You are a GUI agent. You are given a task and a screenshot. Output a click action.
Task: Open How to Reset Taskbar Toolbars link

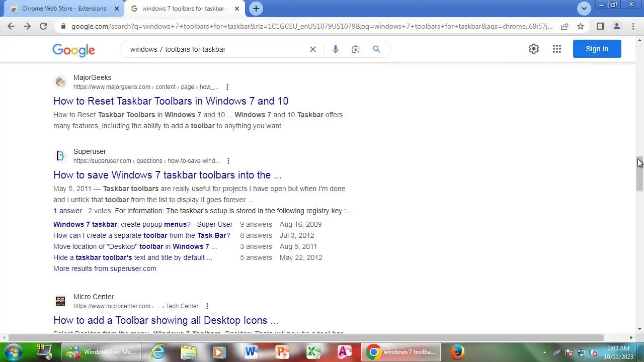(x=171, y=101)
